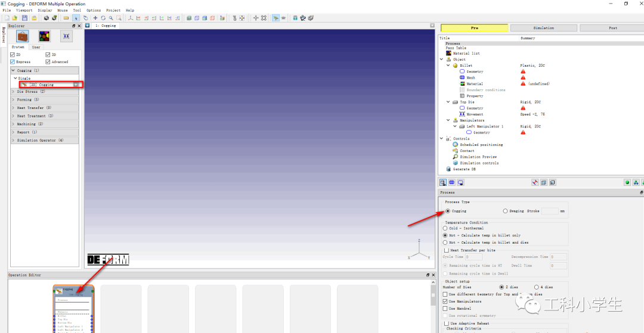Select the [3D] Cogging operation entry
644x333 pixels.
click(50, 85)
